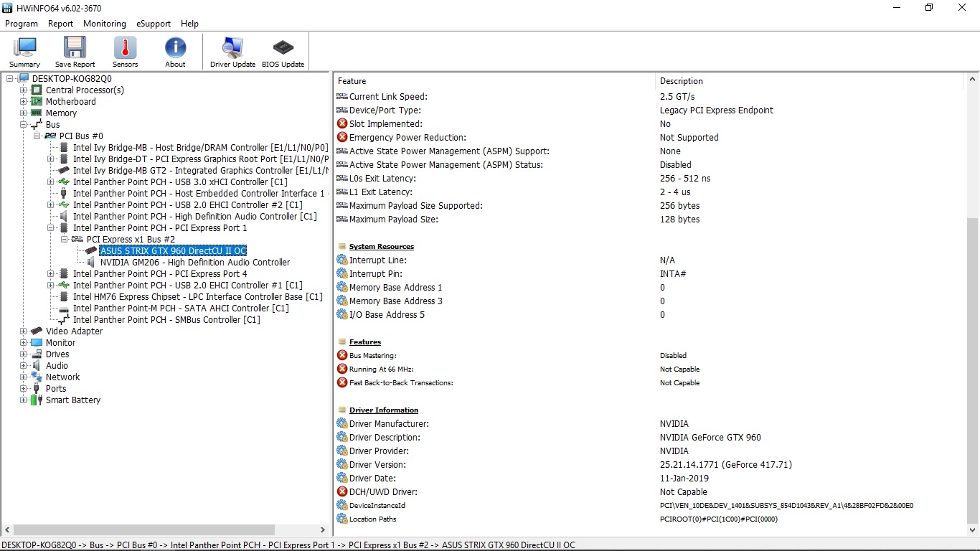Select PCI Express x1 Bus #2 item
The width and height of the screenshot is (980, 551).
click(x=131, y=240)
